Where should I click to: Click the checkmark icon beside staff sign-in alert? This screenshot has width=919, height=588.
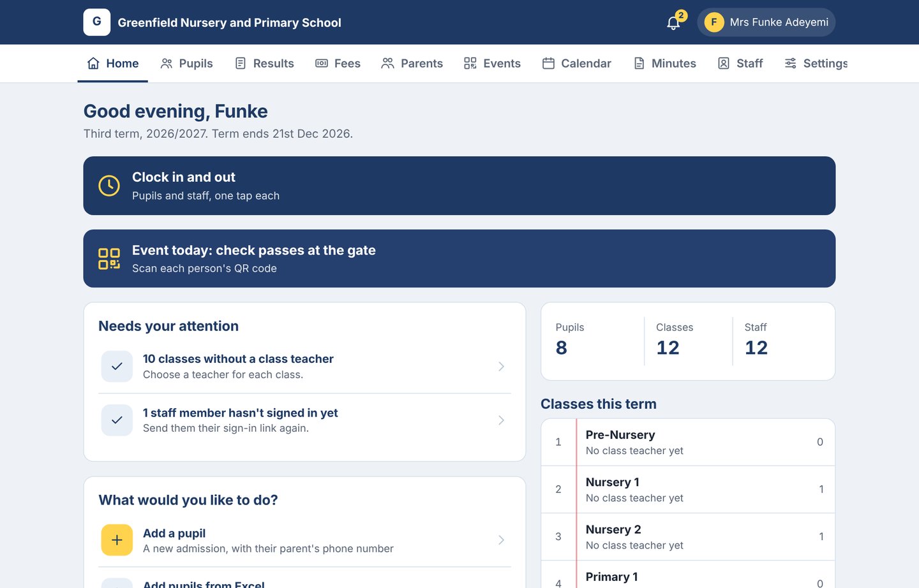[x=117, y=420]
